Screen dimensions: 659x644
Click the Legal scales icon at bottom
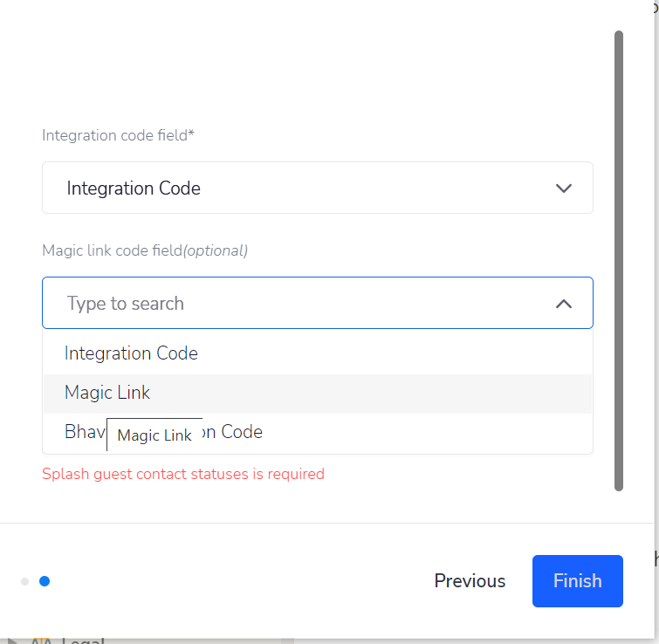click(41, 641)
